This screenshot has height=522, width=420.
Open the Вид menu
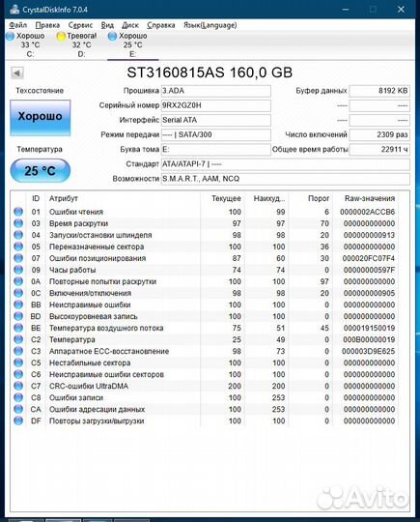[x=107, y=25]
